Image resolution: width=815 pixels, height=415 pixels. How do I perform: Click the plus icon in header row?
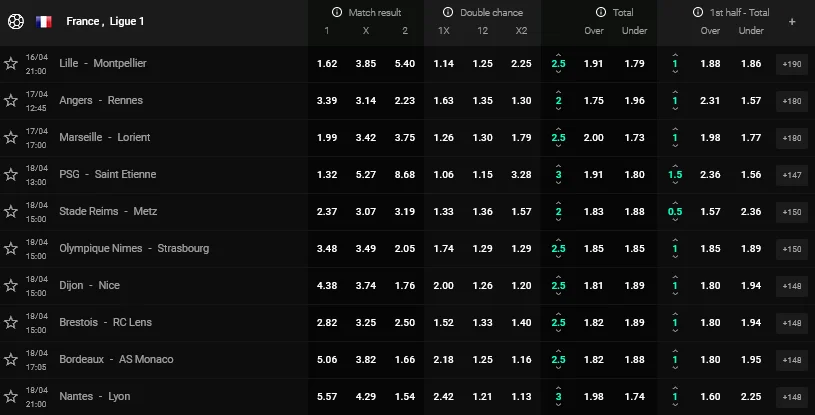(x=792, y=21)
